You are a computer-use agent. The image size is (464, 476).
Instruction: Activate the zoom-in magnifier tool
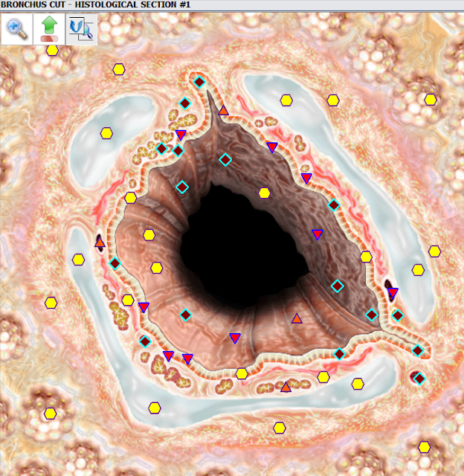click(16, 29)
